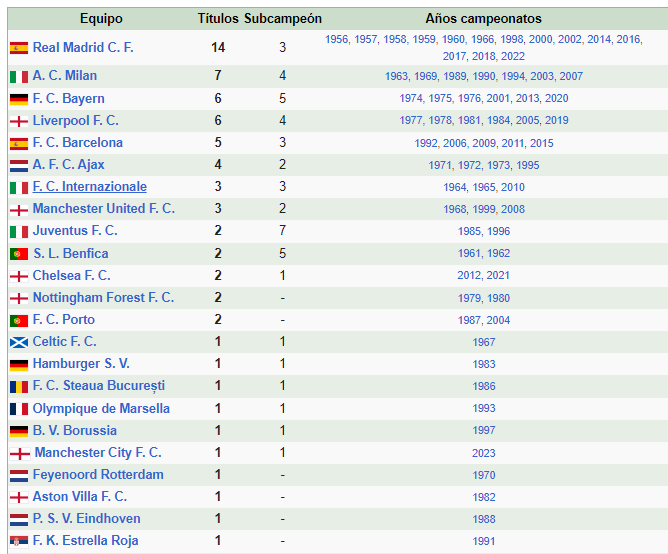668x554 pixels.
Task: Open the Celtic F. C. link
Action: [65, 341]
